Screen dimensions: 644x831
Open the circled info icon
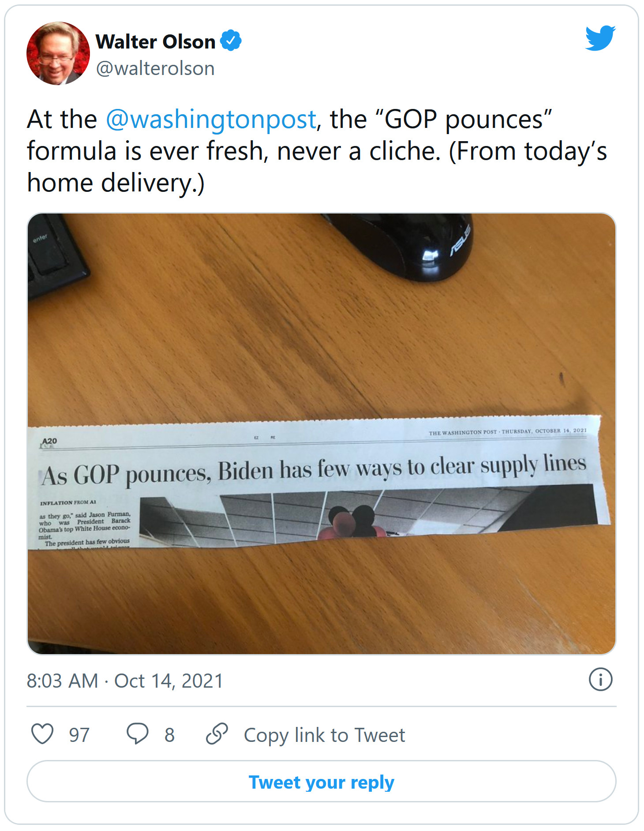600,680
